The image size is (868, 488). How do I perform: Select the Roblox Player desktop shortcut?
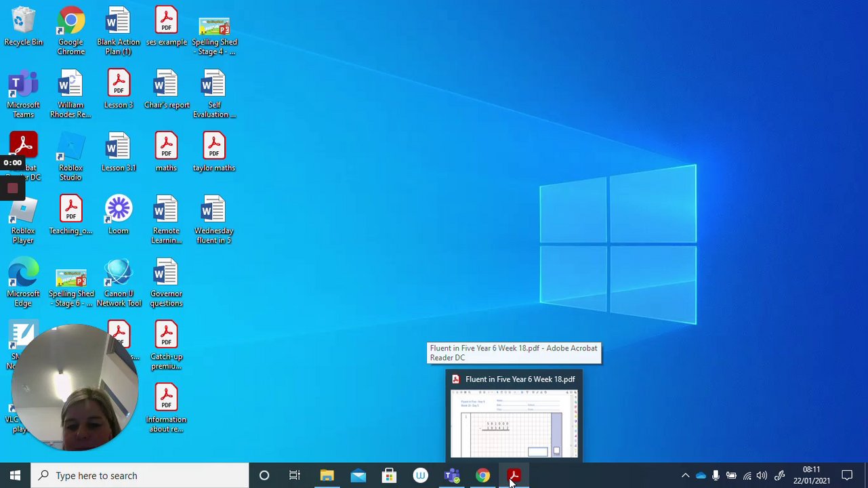(x=23, y=220)
